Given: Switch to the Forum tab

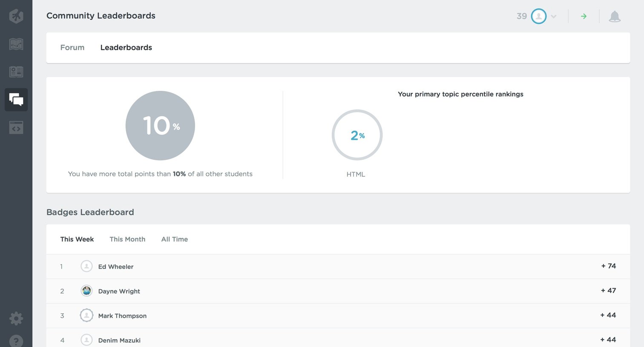Looking at the screenshot, I should (72, 47).
